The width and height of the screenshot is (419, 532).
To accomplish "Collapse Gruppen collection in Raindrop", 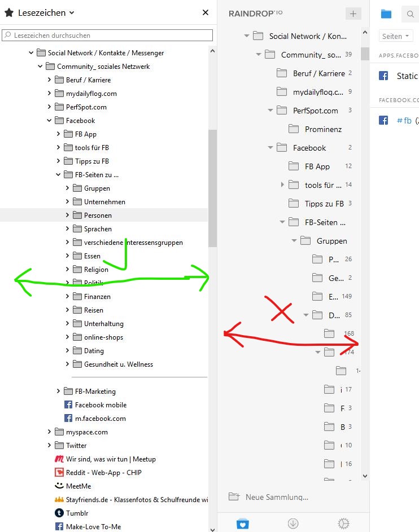I will pos(294,241).
